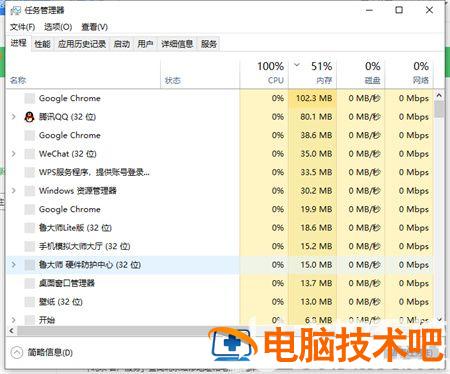Click the Tencent QQ penguin icon
The width and height of the screenshot is (450, 374).
coord(29,117)
